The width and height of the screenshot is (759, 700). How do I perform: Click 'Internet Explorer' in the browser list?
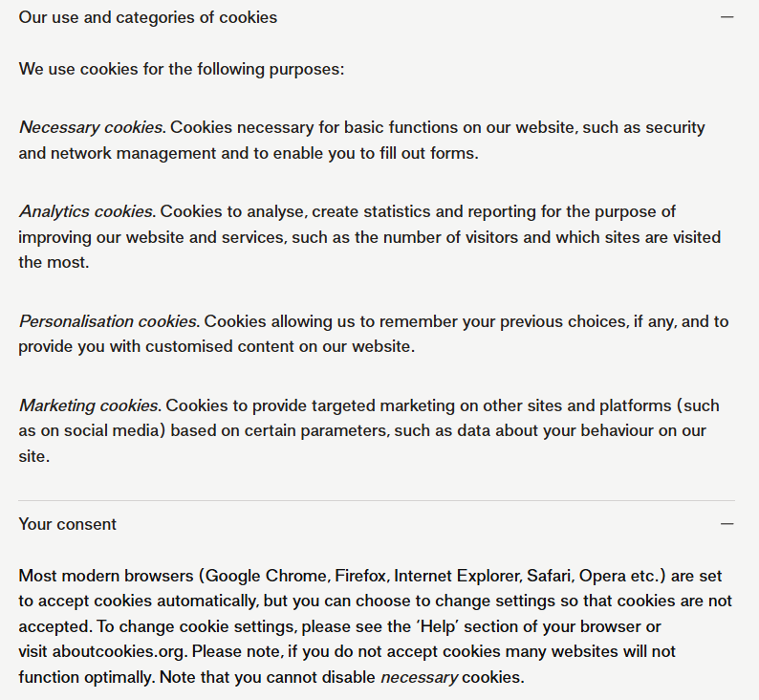(x=454, y=576)
